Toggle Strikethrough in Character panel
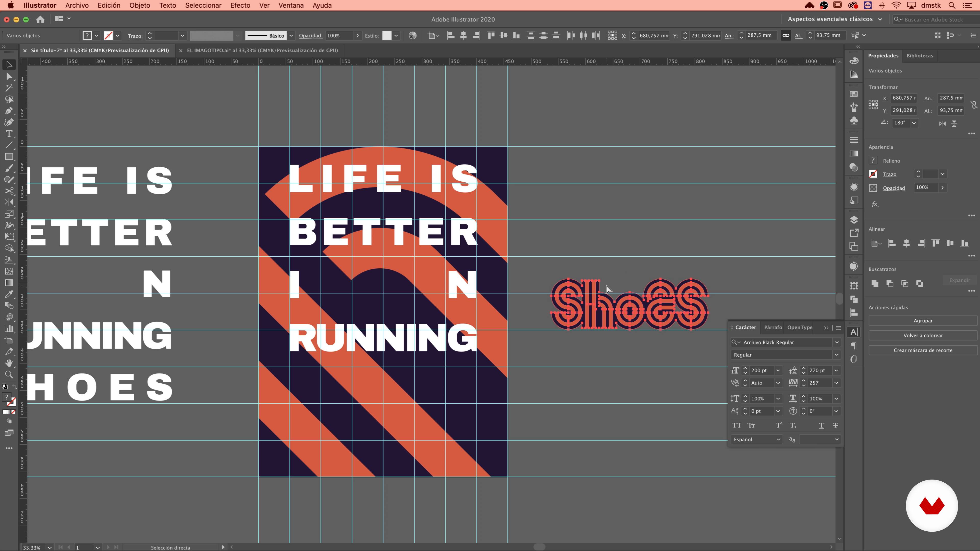 tap(836, 425)
